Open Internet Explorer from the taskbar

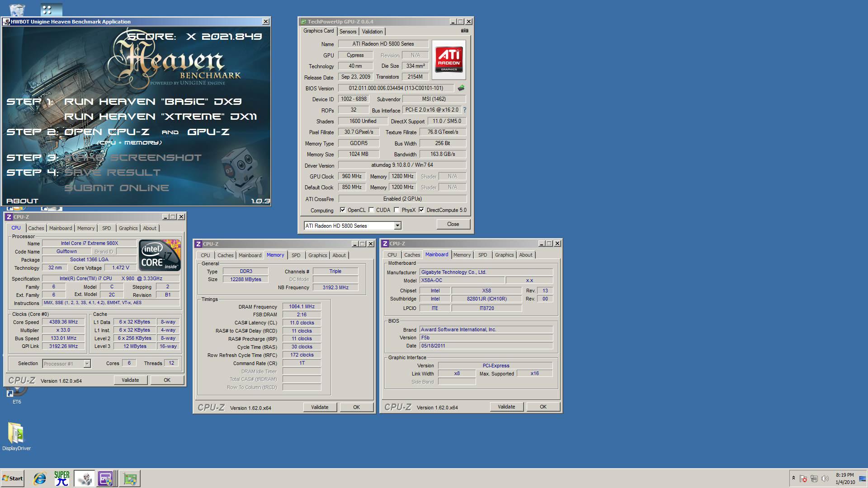click(x=40, y=479)
